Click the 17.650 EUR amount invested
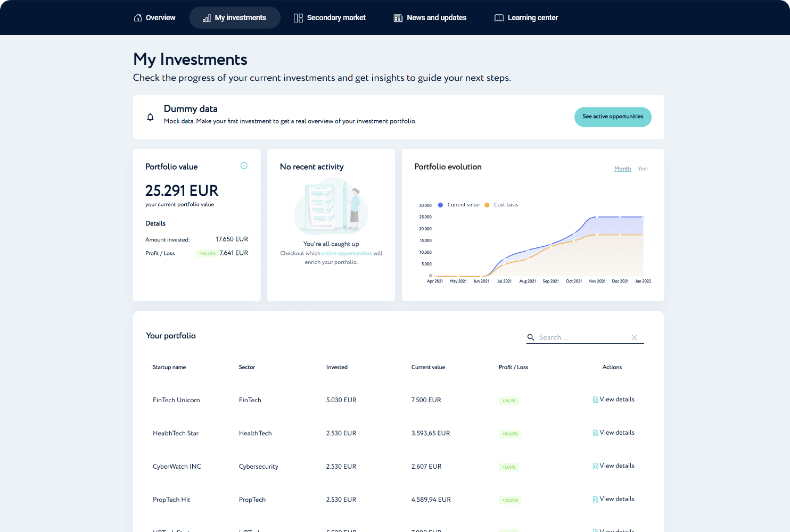790x532 pixels. click(232, 239)
